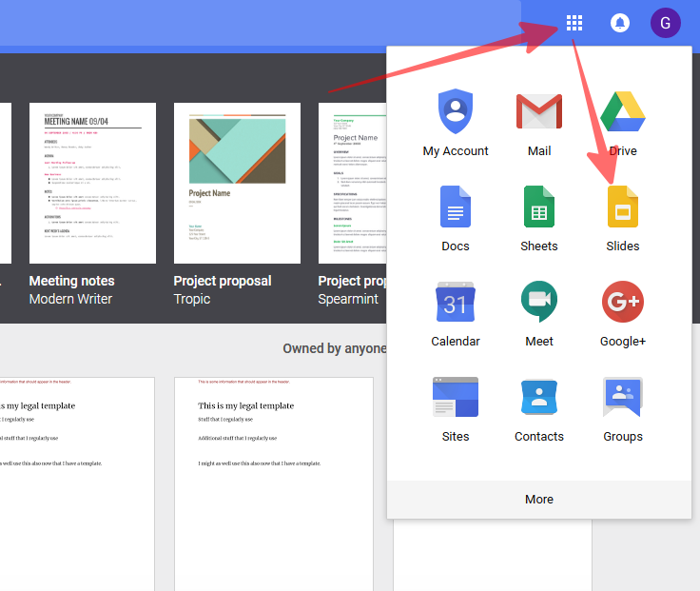Open the Groups app icon

623,397
